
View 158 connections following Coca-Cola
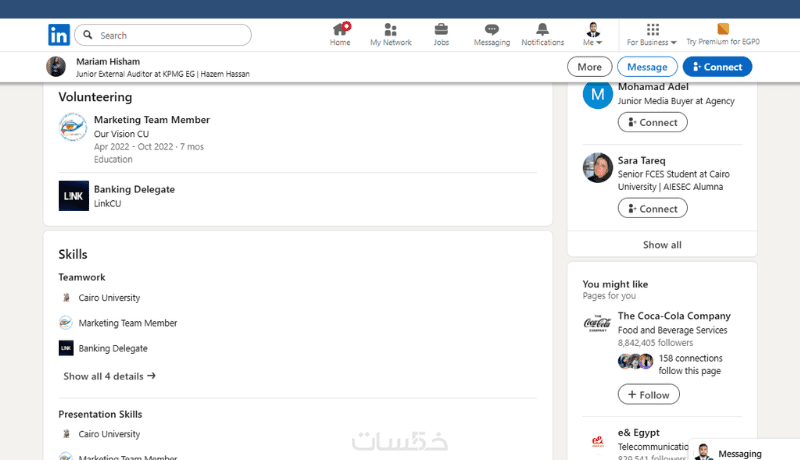[x=690, y=365]
